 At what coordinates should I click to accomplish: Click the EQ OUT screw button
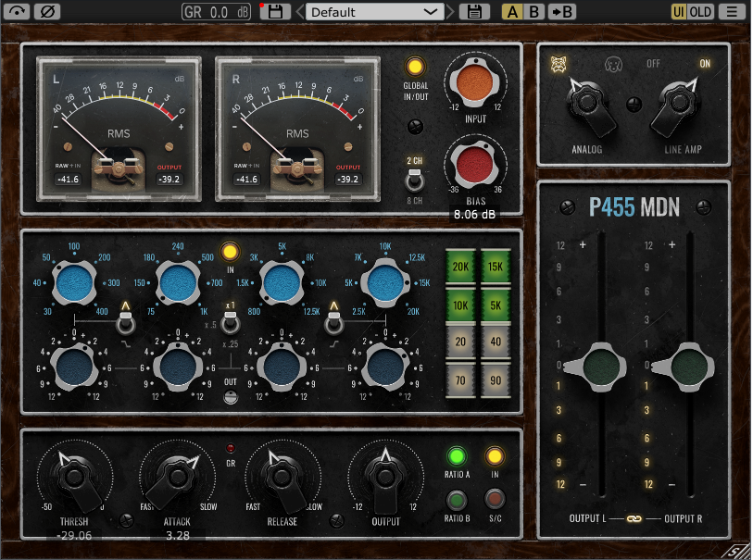pos(231,397)
